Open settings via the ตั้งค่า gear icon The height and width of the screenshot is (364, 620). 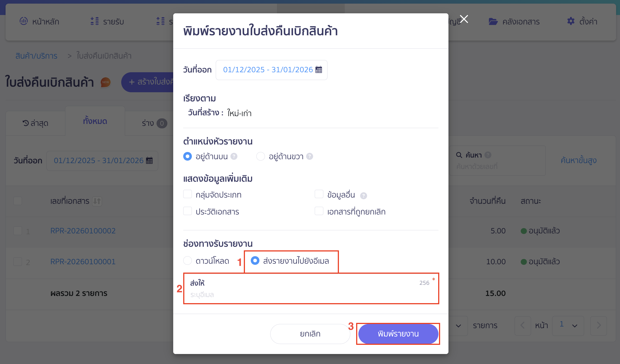pos(571,21)
